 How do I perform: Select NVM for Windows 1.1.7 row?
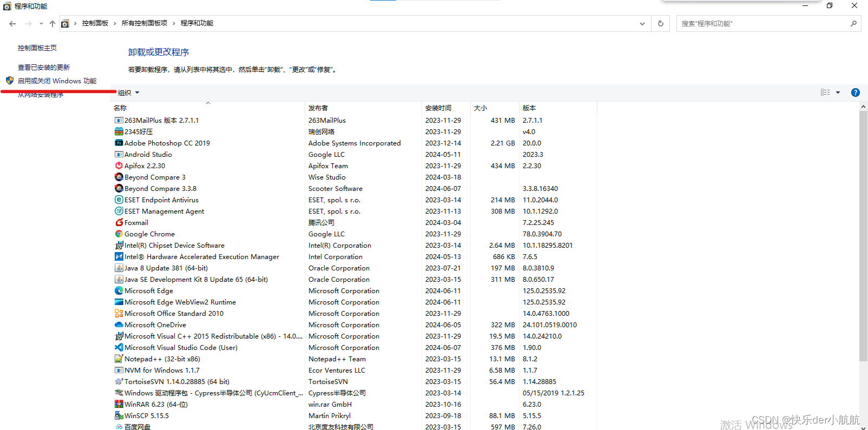(354, 370)
